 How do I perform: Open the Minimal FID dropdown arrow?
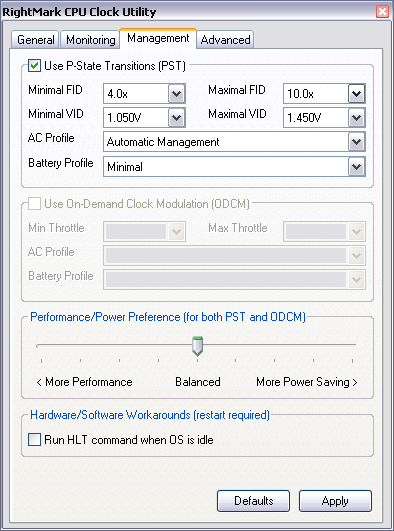[x=177, y=93]
